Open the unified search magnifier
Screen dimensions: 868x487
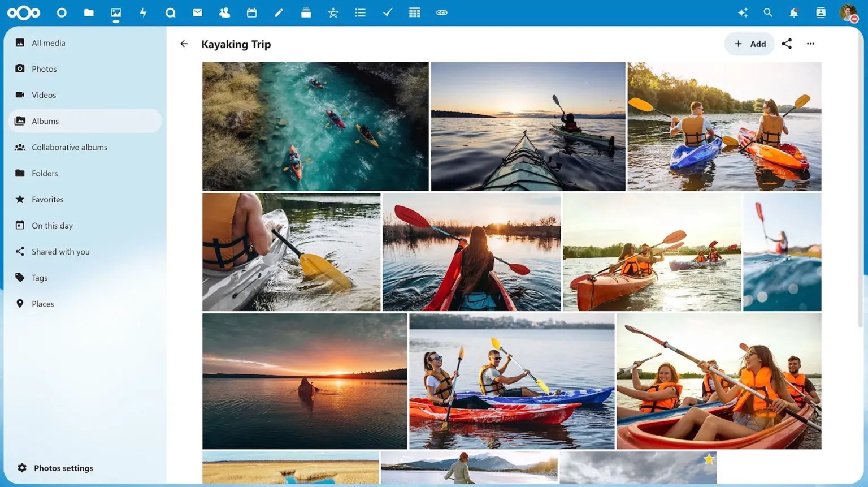[x=767, y=12]
